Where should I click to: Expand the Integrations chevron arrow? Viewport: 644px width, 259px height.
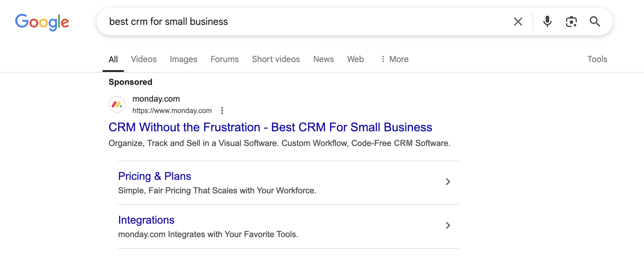[x=448, y=225]
